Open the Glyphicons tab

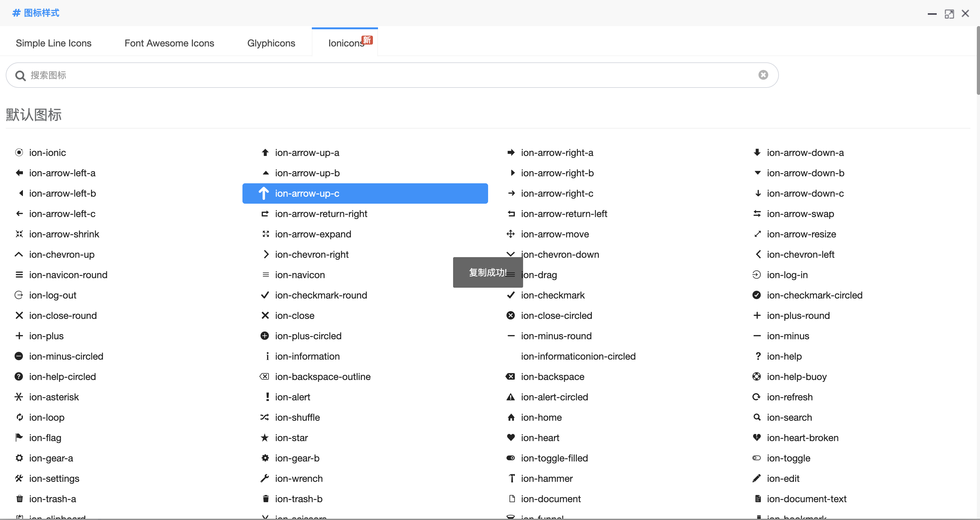271,43
